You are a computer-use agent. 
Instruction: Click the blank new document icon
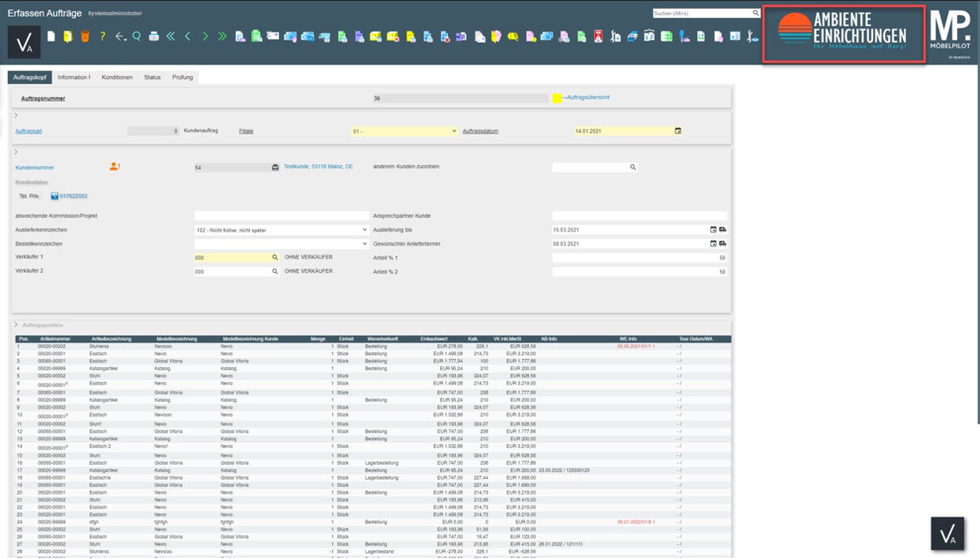click(52, 36)
